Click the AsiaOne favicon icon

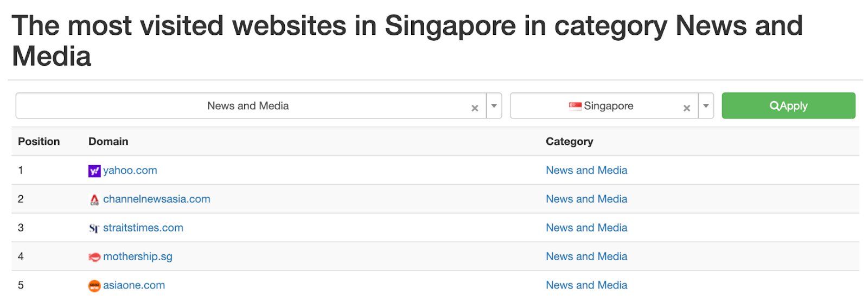click(94, 286)
